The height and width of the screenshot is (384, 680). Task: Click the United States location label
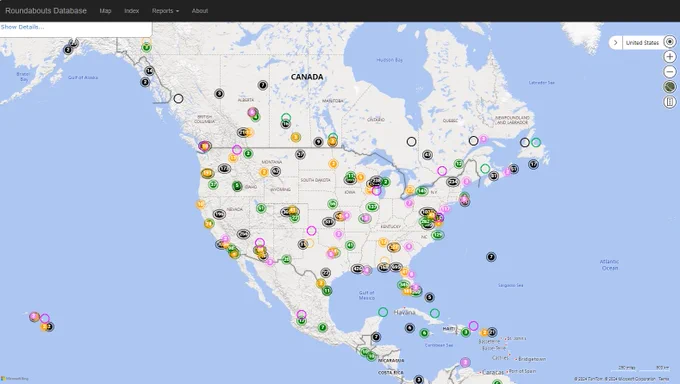pyautogui.click(x=642, y=43)
